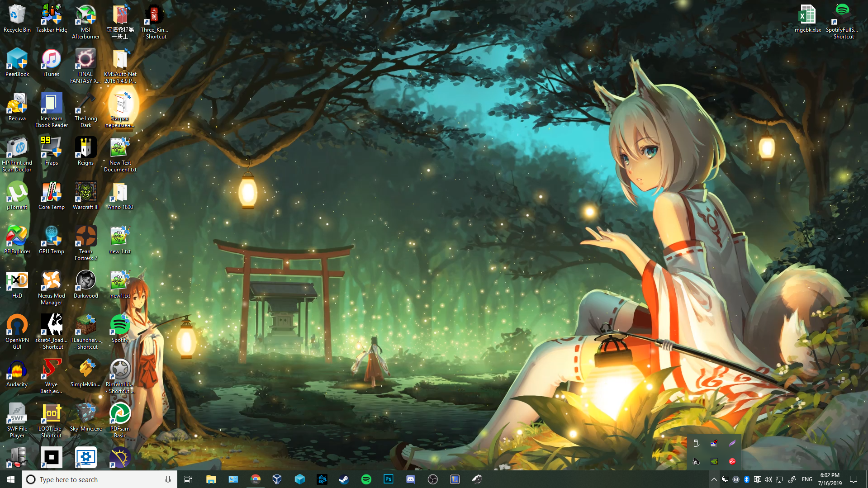Click the Spotify desktop shortcut
868x488 pixels.
point(120,329)
